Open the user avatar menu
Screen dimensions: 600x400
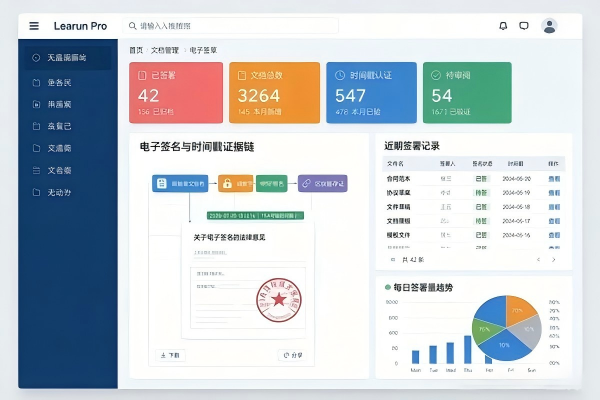[549, 26]
